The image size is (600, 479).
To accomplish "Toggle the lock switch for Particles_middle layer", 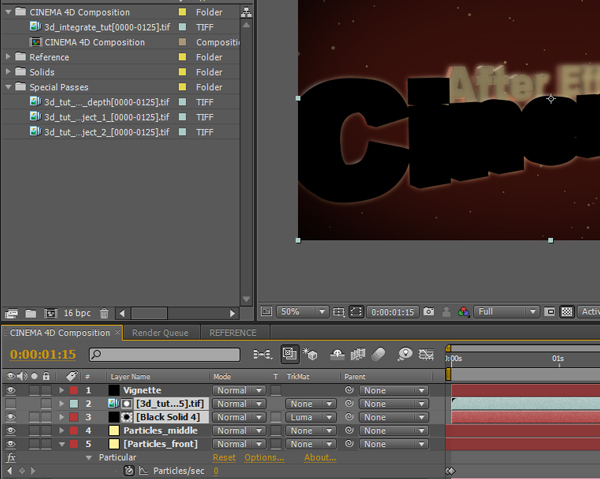I will [46, 430].
